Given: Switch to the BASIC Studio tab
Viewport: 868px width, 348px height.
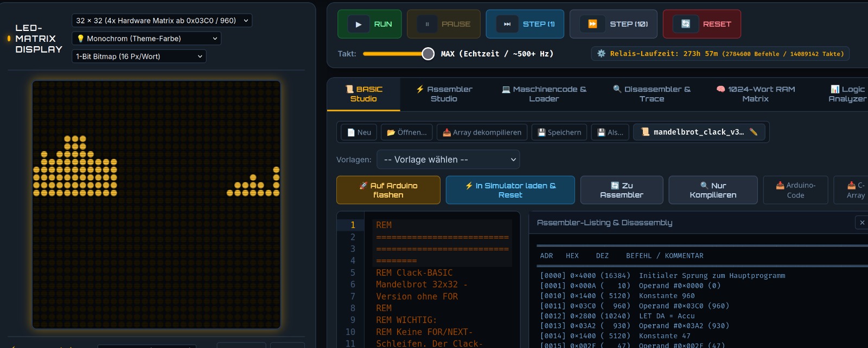Looking at the screenshot, I should (x=363, y=94).
